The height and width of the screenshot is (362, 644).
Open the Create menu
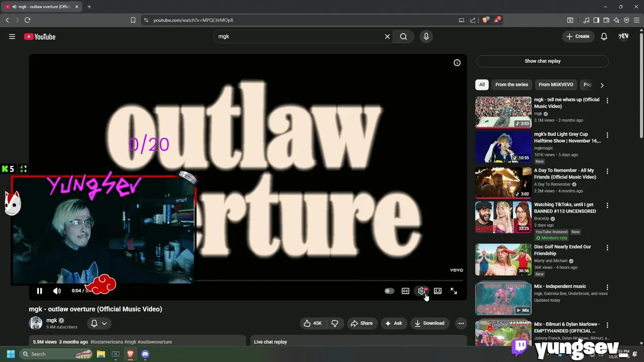pyautogui.click(x=578, y=36)
